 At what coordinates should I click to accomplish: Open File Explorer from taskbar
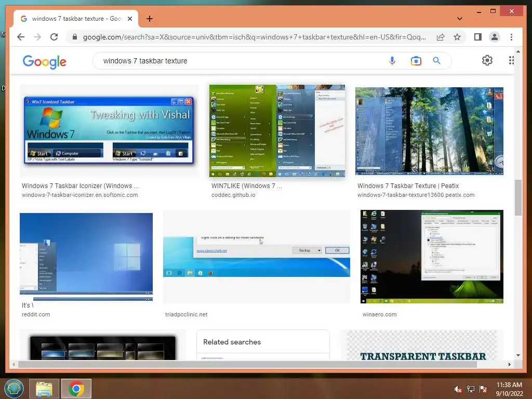[44, 389]
